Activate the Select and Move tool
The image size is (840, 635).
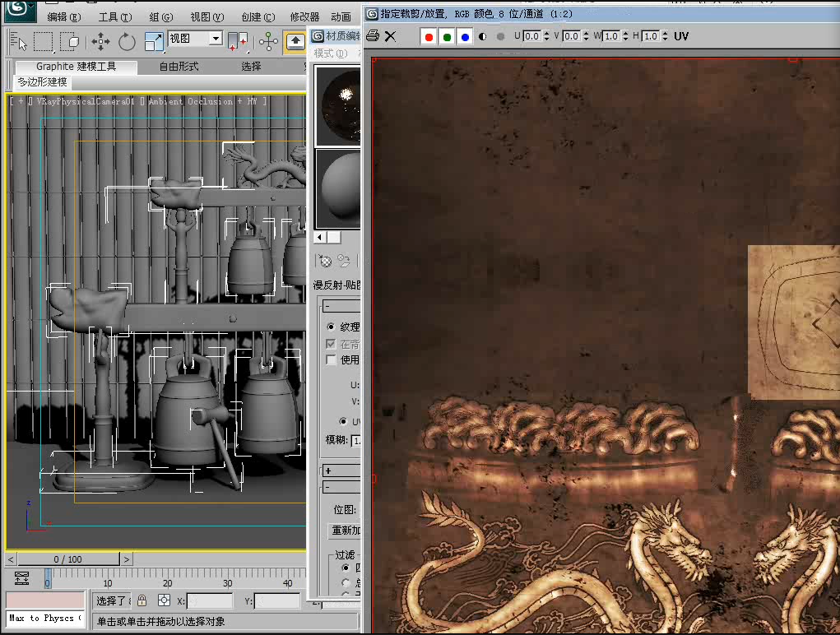pos(100,41)
